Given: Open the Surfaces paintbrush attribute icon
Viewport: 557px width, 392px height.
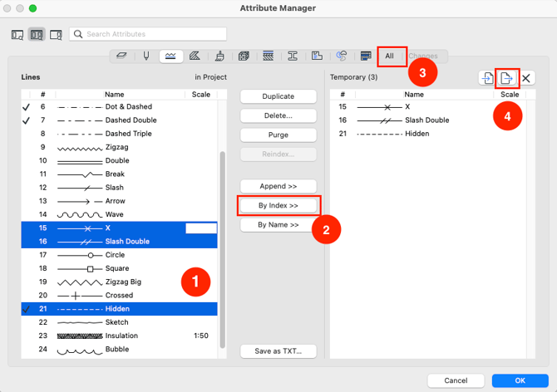Looking at the screenshot, I should coord(219,56).
